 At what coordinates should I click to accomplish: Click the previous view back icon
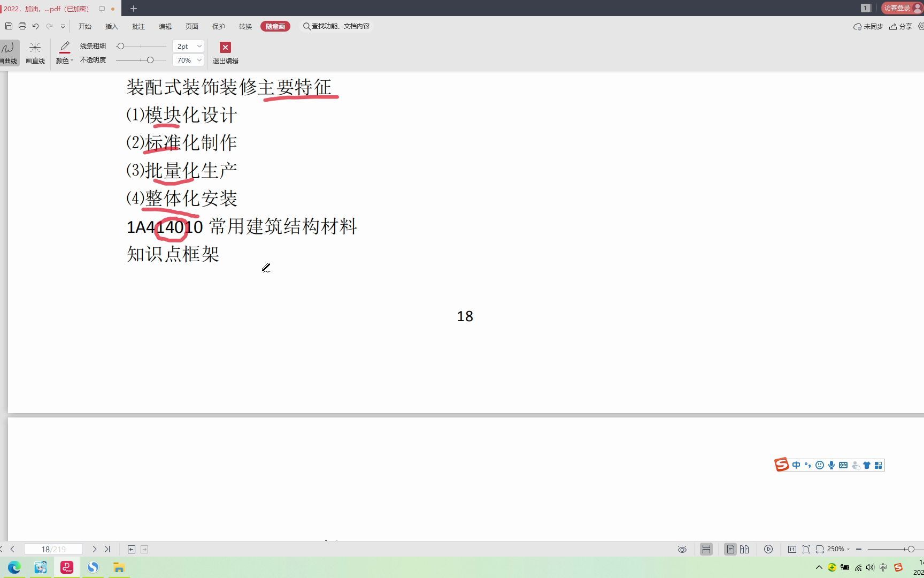click(132, 549)
